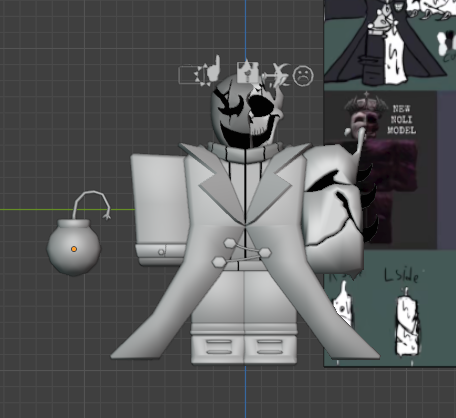The image size is (456, 418).
Task: Select the square keyhole icon atop the head
Action: 247,71
